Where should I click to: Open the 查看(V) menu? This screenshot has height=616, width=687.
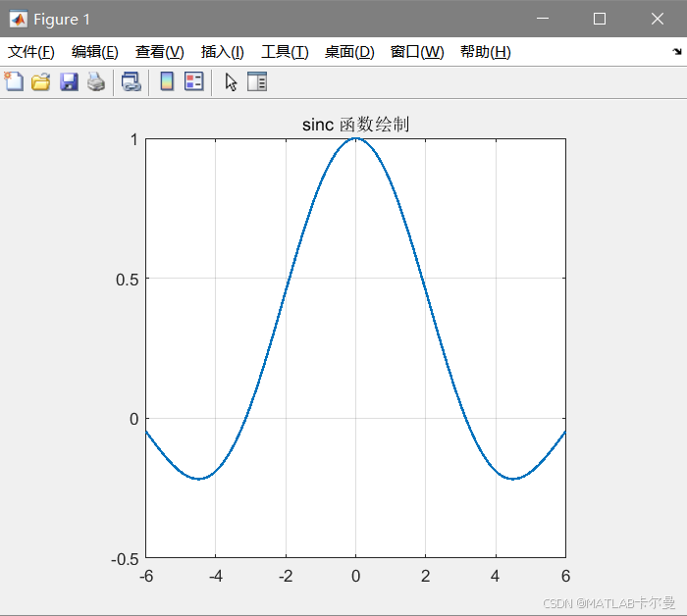tap(159, 52)
